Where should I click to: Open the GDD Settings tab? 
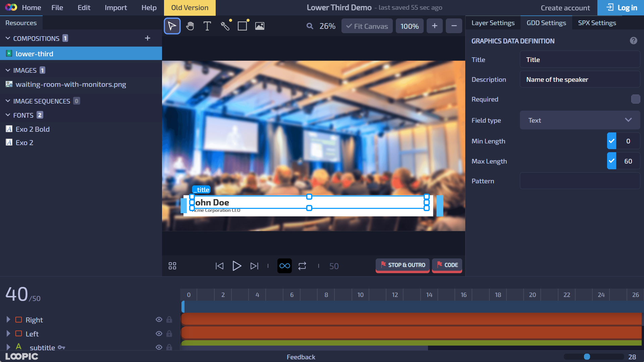pos(546,22)
